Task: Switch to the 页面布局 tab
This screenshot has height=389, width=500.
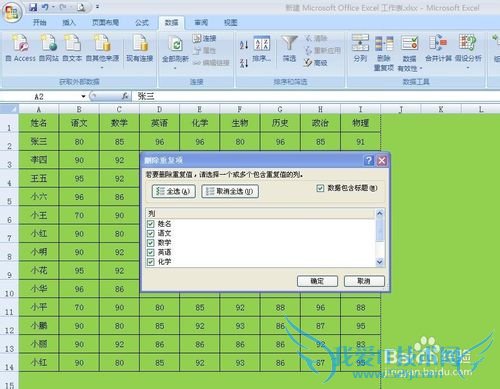Action: click(x=105, y=22)
